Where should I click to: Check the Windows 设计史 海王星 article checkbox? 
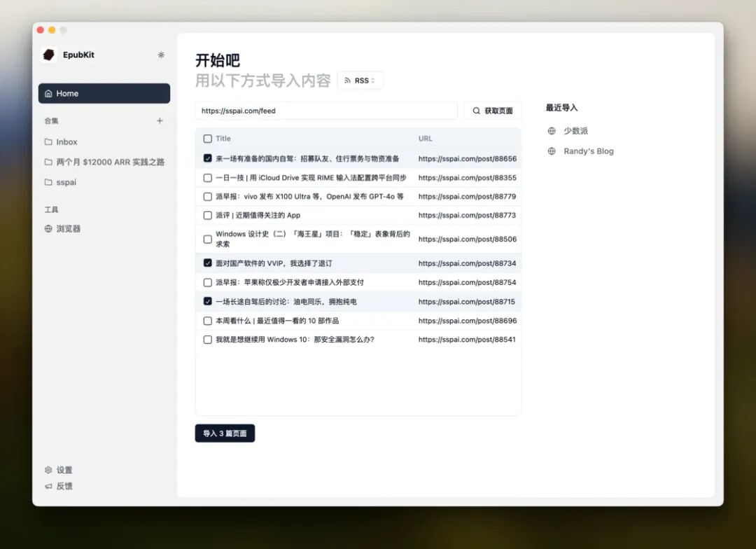(x=207, y=239)
